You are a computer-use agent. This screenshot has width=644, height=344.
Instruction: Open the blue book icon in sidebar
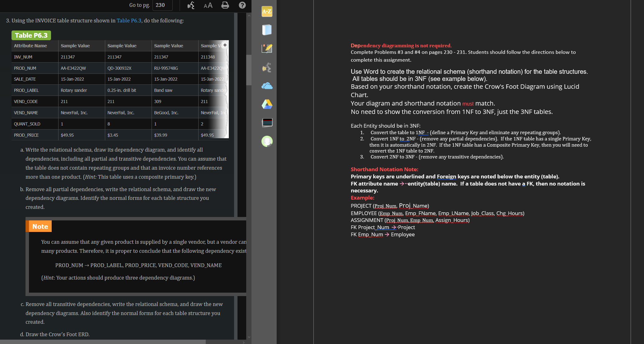coord(267,30)
